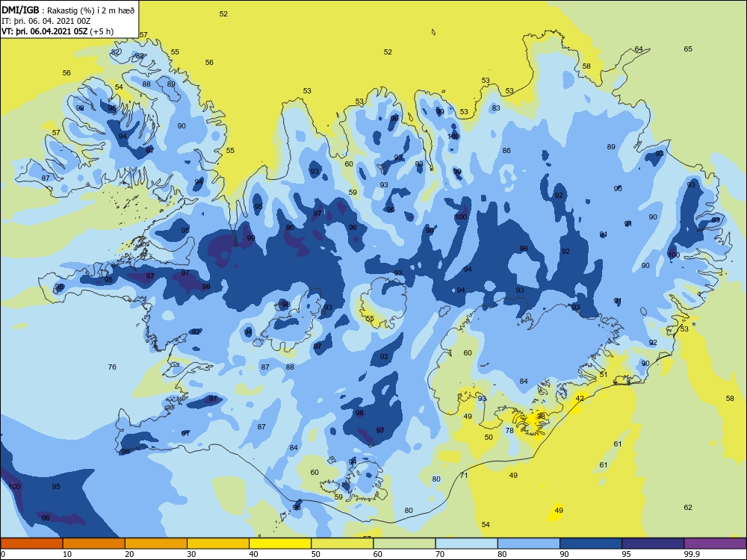Click the humidity value '83' in the north
The width and height of the screenshot is (747, 560).
pos(496,108)
